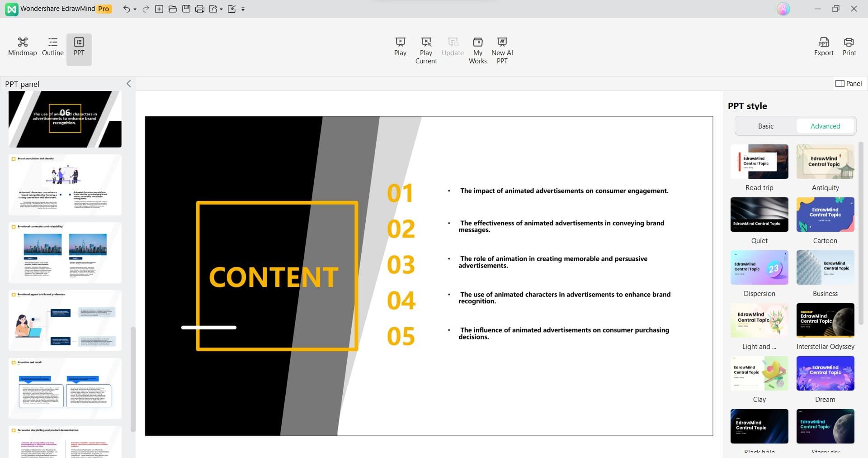Image resolution: width=868 pixels, height=458 pixels.
Task: Select the Emotional connection and relatability slide
Action: pos(65,253)
